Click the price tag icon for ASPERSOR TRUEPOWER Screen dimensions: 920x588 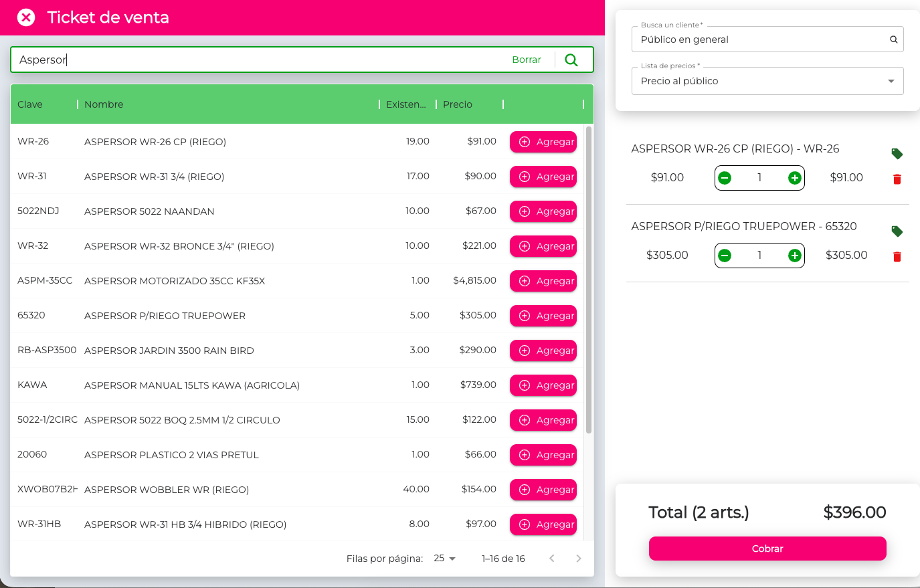897,231
